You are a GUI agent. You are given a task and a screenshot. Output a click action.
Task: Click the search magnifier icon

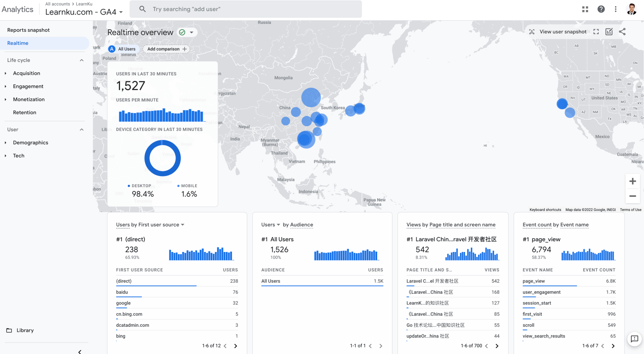(x=142, y=9)
